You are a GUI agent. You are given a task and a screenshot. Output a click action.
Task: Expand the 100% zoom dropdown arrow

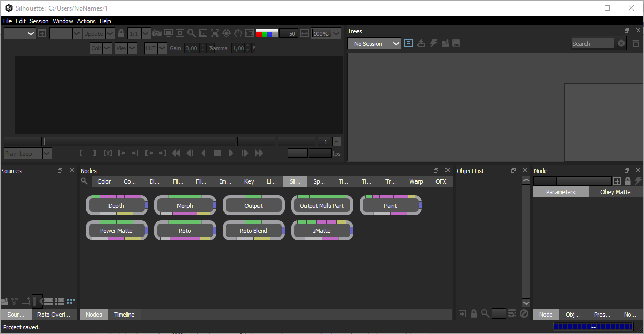(x=336, y=33)
